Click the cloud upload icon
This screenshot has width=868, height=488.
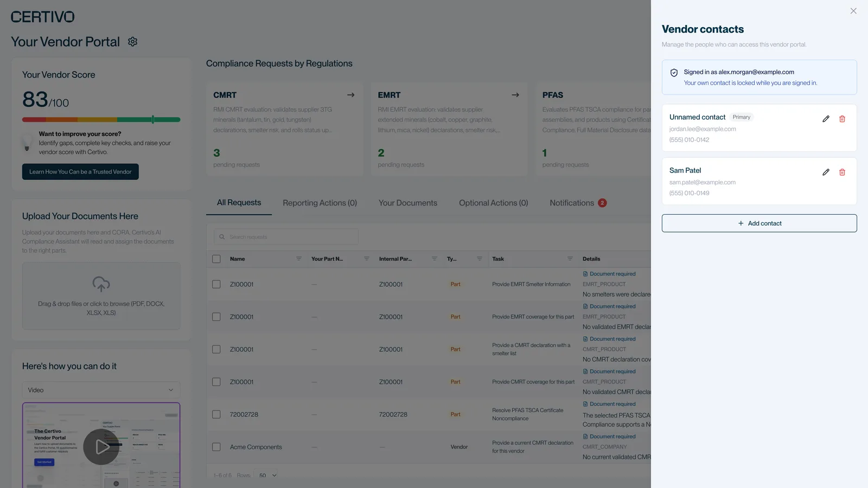point(101,284)
